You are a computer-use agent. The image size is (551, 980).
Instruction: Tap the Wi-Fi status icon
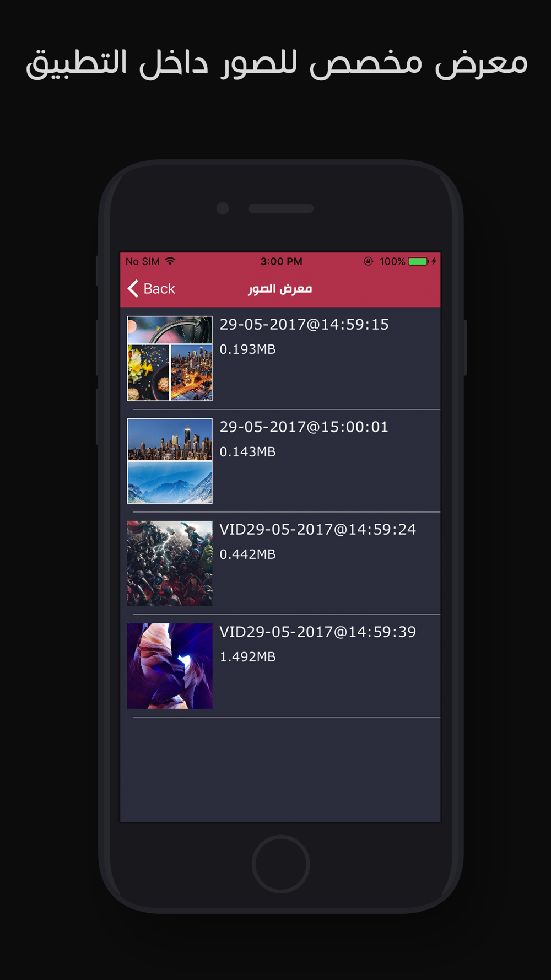(170, 261)
